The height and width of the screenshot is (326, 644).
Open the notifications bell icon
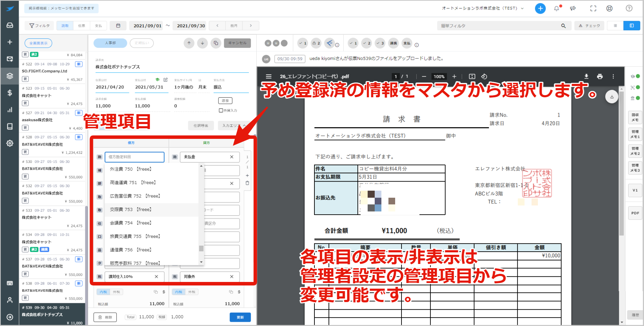[557, 8]
